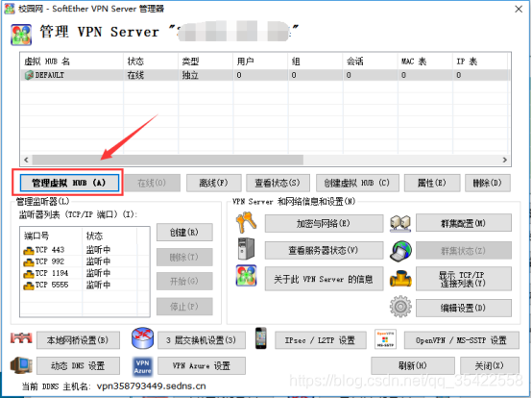Select the TCP 443 port text

[x=50, y=250]
